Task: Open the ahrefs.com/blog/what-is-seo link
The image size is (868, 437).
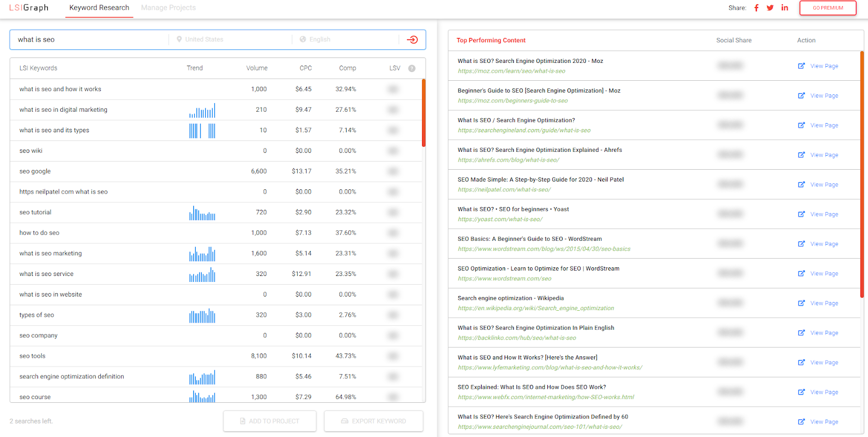Action: (x=508, y=160)
